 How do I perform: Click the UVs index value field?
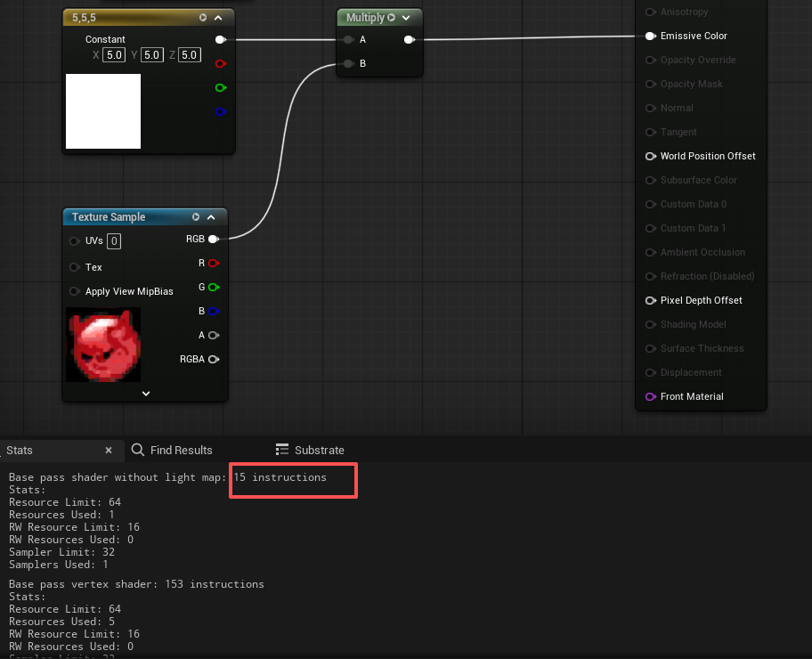(x=114, y=241)
